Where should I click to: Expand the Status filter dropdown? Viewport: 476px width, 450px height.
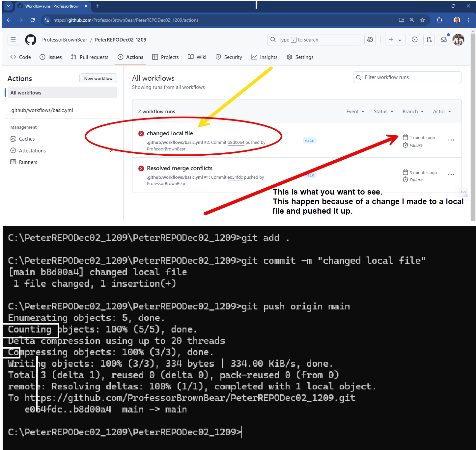(383, 112)
